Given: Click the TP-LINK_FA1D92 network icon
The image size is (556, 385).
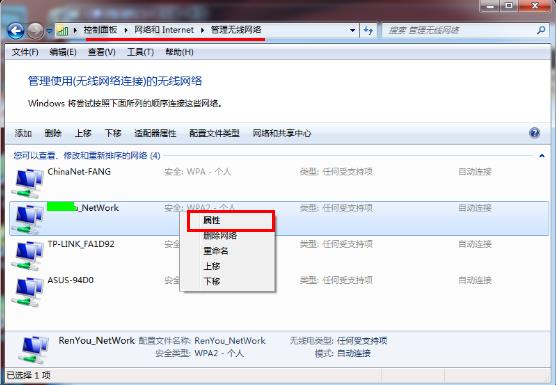Looking at the screenshot, I should click(x=28, y=256).
